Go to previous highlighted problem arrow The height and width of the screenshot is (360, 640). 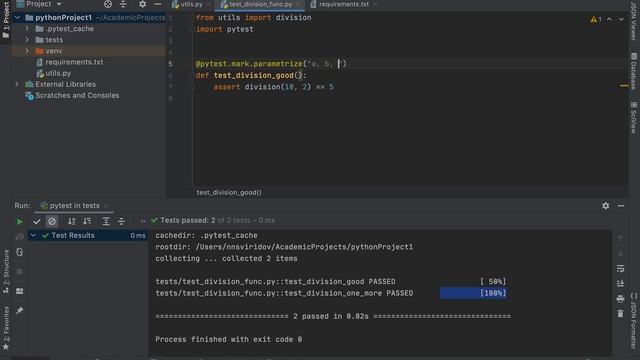(609, 19)
